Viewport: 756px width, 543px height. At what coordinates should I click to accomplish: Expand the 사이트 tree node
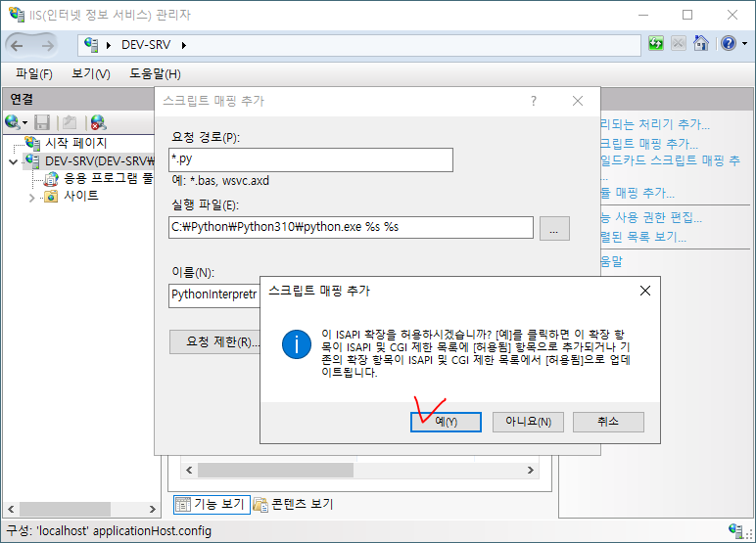pyautogui.click(x=31, y=198)
